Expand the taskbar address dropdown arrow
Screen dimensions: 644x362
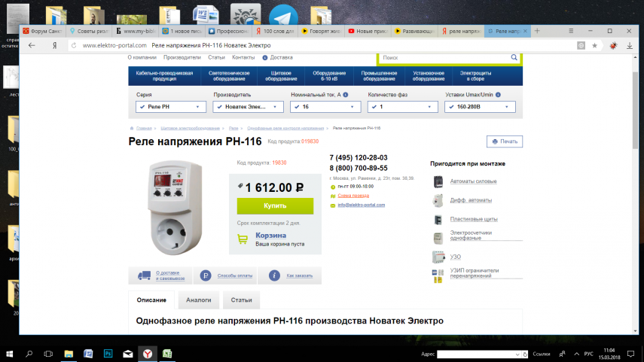517,354
